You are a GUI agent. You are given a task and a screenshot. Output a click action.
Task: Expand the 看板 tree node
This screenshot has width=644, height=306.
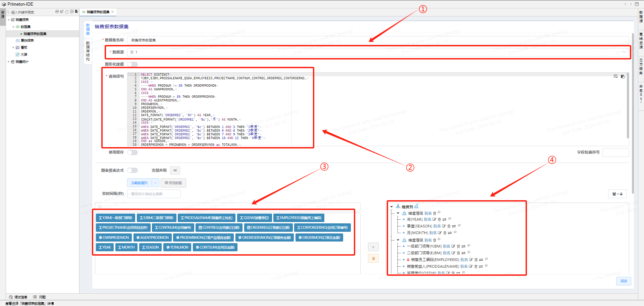pos(13,48)
